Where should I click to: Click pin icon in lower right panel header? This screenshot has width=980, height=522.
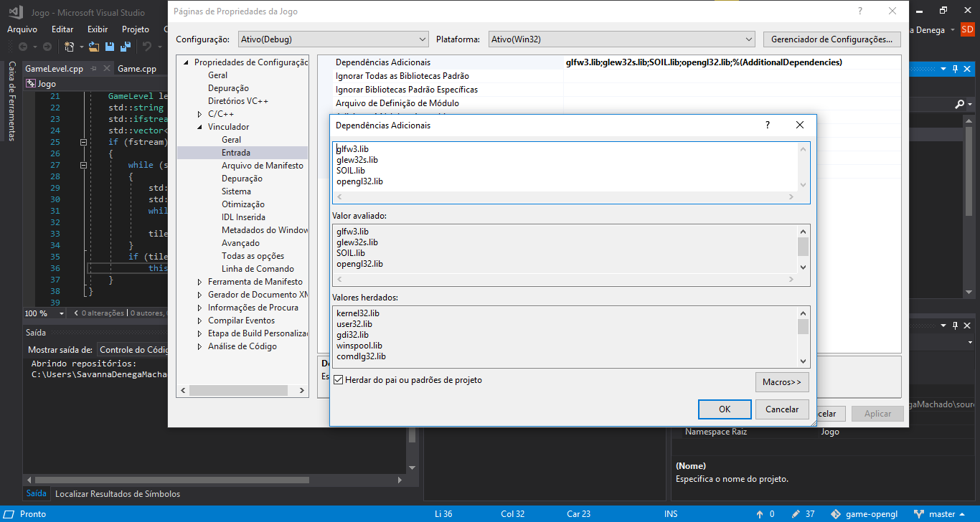click(955, 325)
